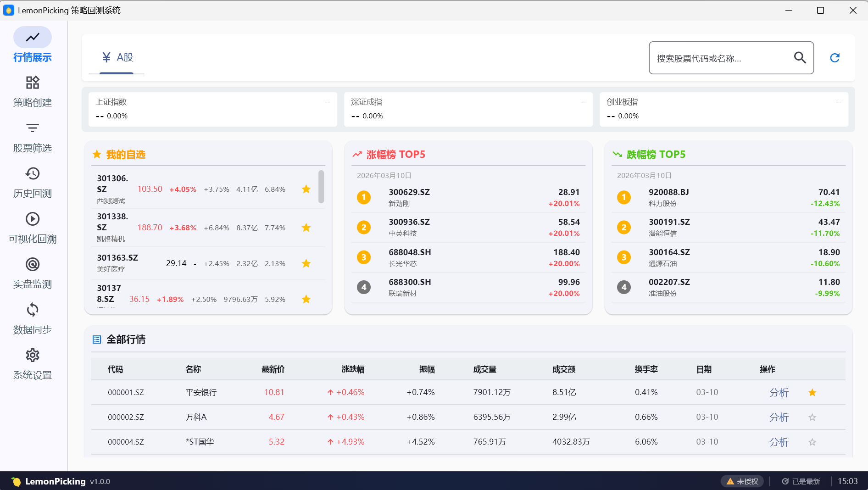The image size is (868, 490).
Task: Click the search magnifier icon
Action: click(x=800, y=58)
